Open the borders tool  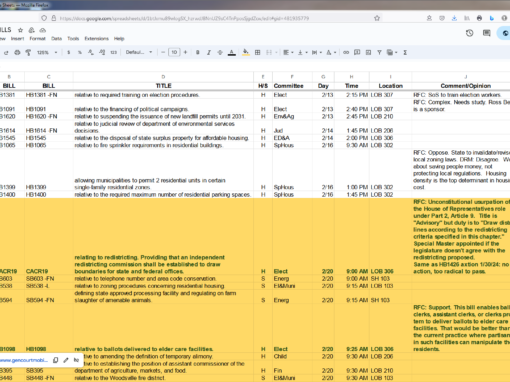tap(257, 53)
